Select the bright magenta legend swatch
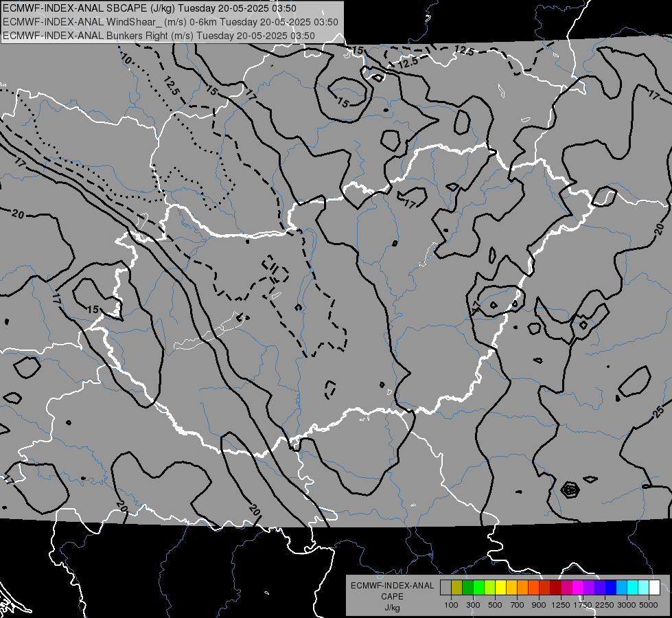This screenshot has width=672, height=618. coord(578,588)
